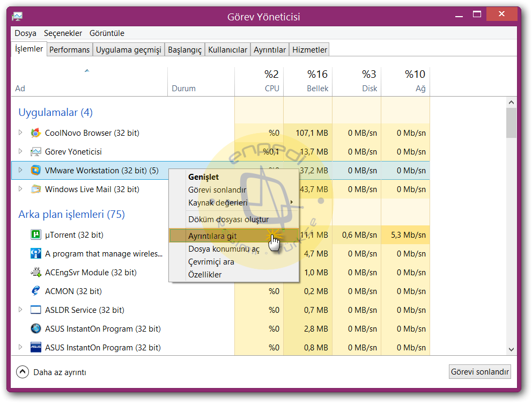The height and width of the screenshot is (403, 532).
Task: Expand the VMware Workstation process group
Action: 20,170
